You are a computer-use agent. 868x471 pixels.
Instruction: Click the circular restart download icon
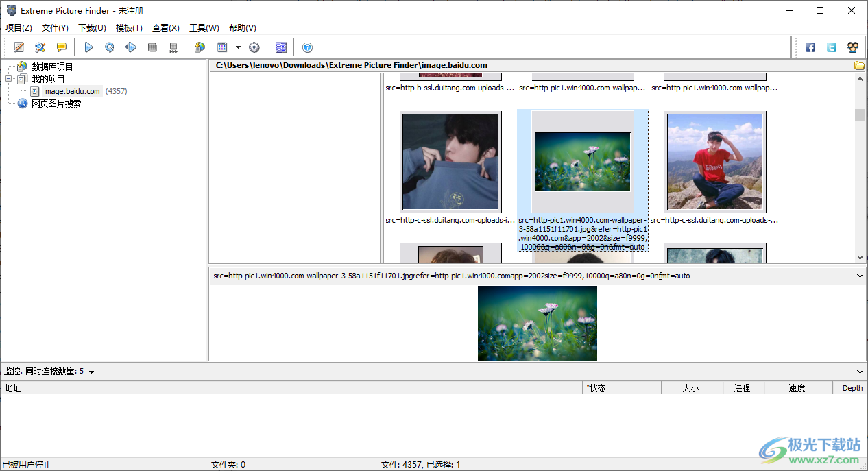click(x=110, y=47)
